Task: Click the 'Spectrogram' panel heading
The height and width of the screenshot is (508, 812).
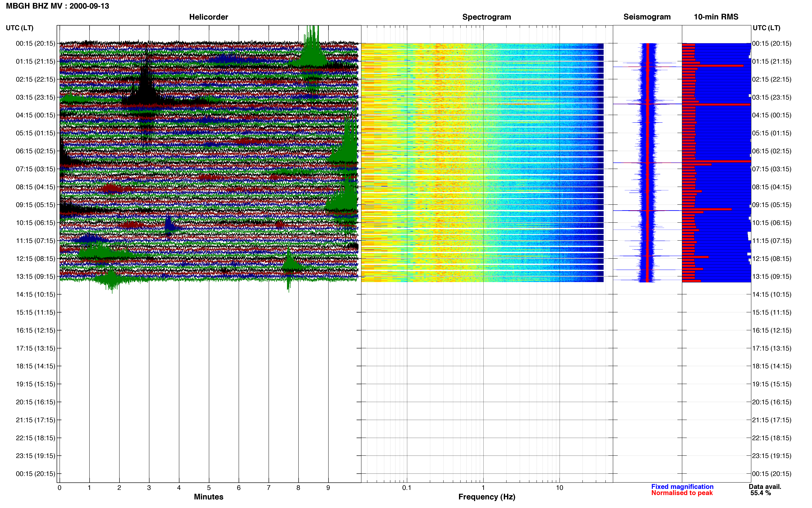Action: coord(487,17)
